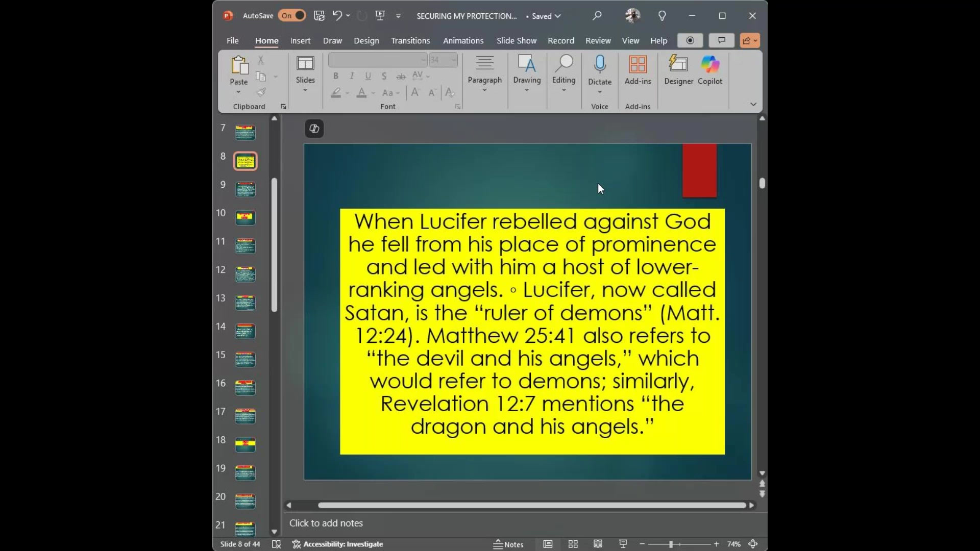Screen dimensions: 980x551
Task: Click the Undo arrow icon
Action: click(x=337, y=16)
